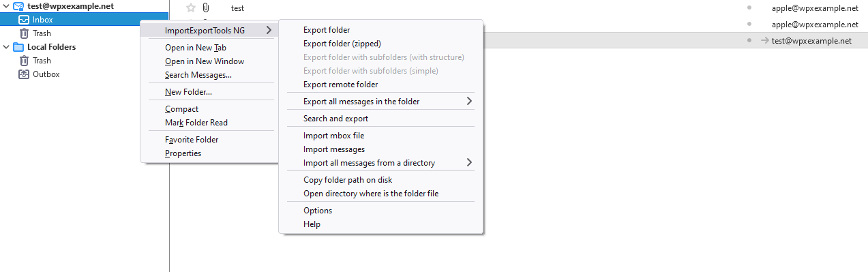Viewport: 868px width, 272px height.
Task: Collapse the Local Folders tree
Action: (x=6, y=47)
